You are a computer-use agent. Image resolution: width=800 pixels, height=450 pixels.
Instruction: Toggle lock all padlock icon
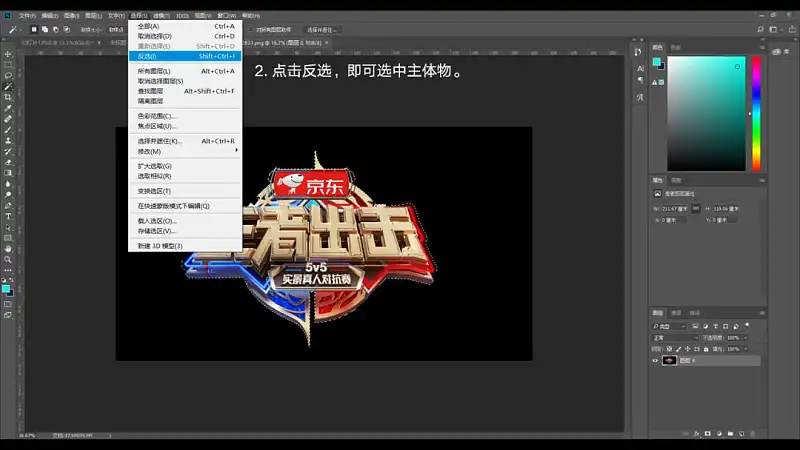(706, 349)
